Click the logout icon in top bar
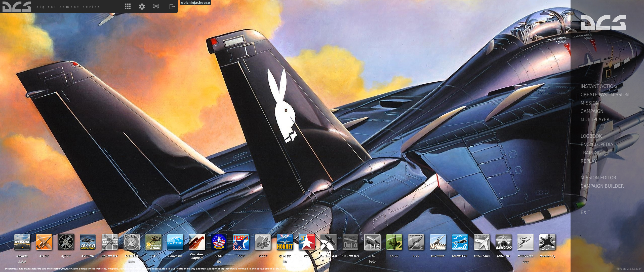 coord(172,7)
